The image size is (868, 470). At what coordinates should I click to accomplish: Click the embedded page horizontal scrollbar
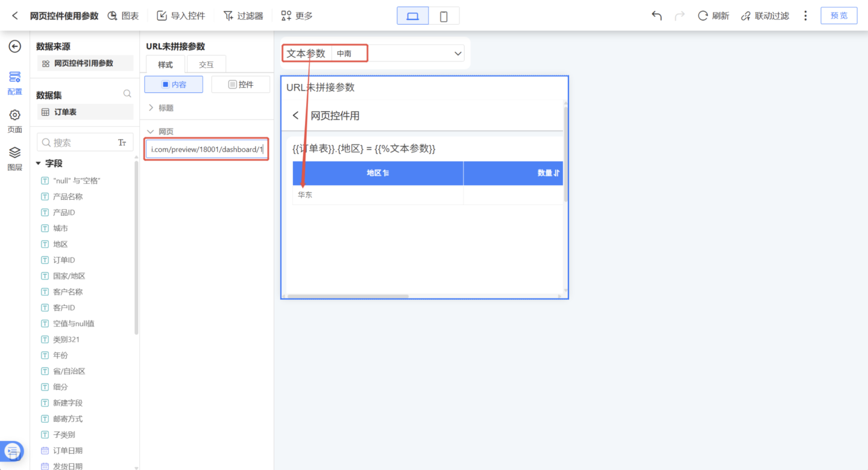[x=348, y=296]
